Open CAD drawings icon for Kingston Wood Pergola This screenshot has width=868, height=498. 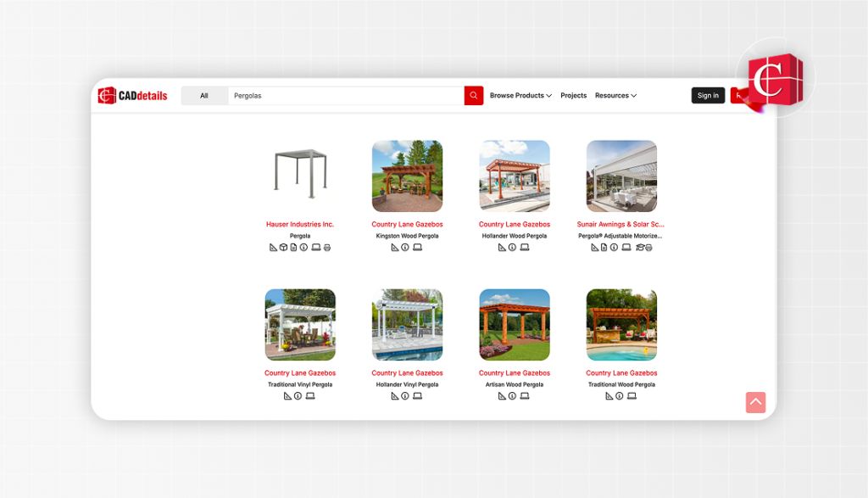pos(395,248)
